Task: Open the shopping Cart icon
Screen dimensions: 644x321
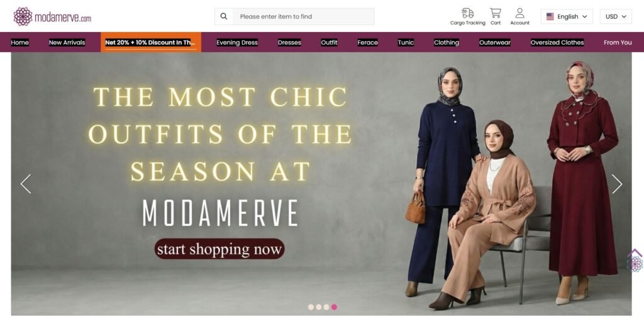Action: 496,13
